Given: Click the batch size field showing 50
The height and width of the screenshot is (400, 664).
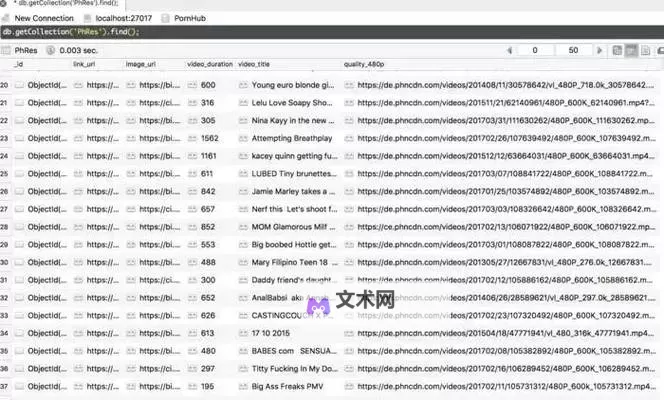Looking at the screenshot, I should click(x=573, y=50).
